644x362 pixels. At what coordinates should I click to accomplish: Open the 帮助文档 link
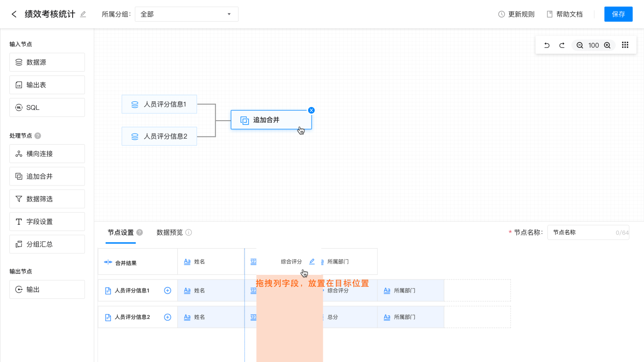coord(565,14)
